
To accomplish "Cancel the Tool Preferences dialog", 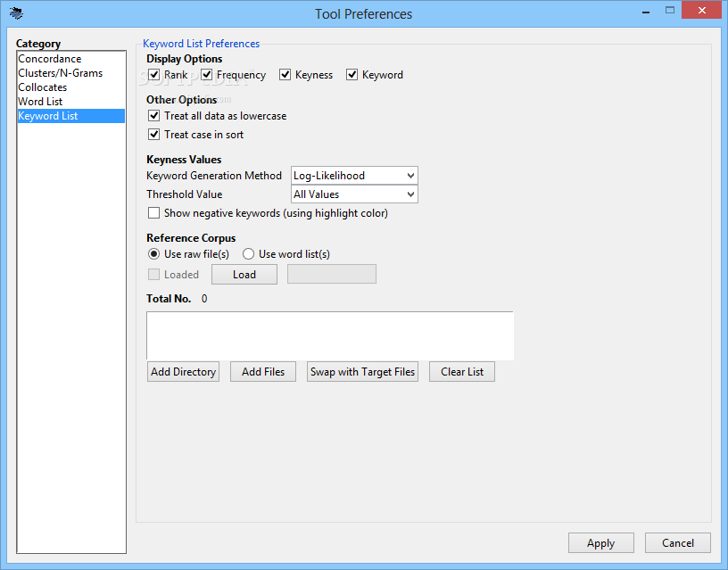I will [x=678, y=543].
